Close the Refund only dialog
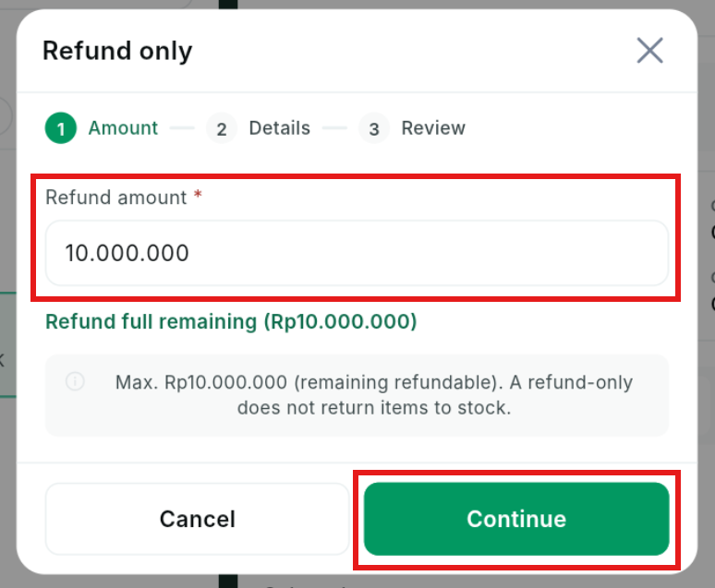The height and width of the screenshot is (588, 715). (x=649, y=50)
